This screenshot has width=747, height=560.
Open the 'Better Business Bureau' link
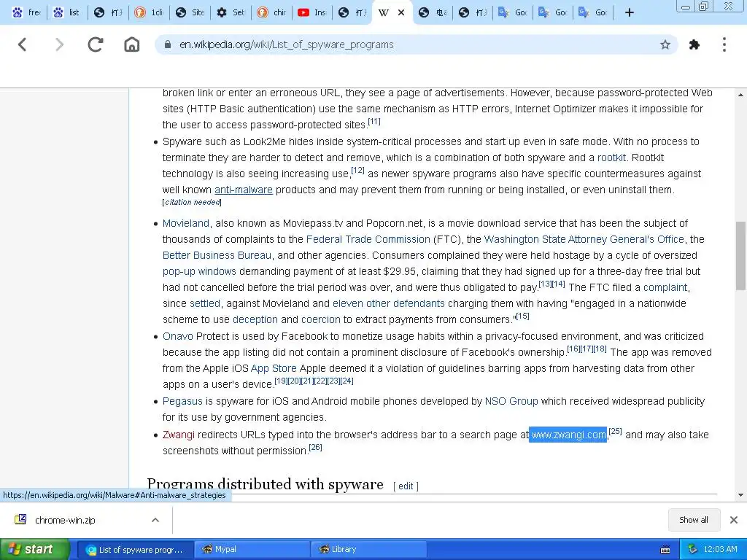(217, 255)
